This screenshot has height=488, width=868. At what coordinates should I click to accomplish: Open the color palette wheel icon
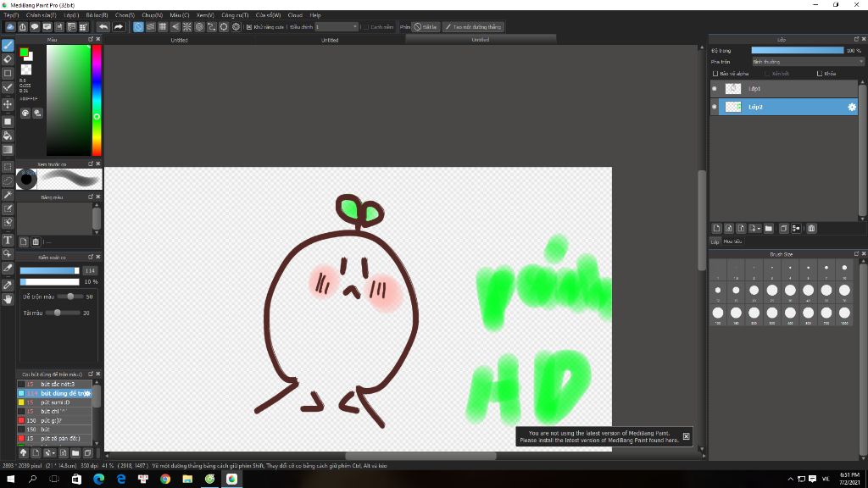tap(25, 113)
